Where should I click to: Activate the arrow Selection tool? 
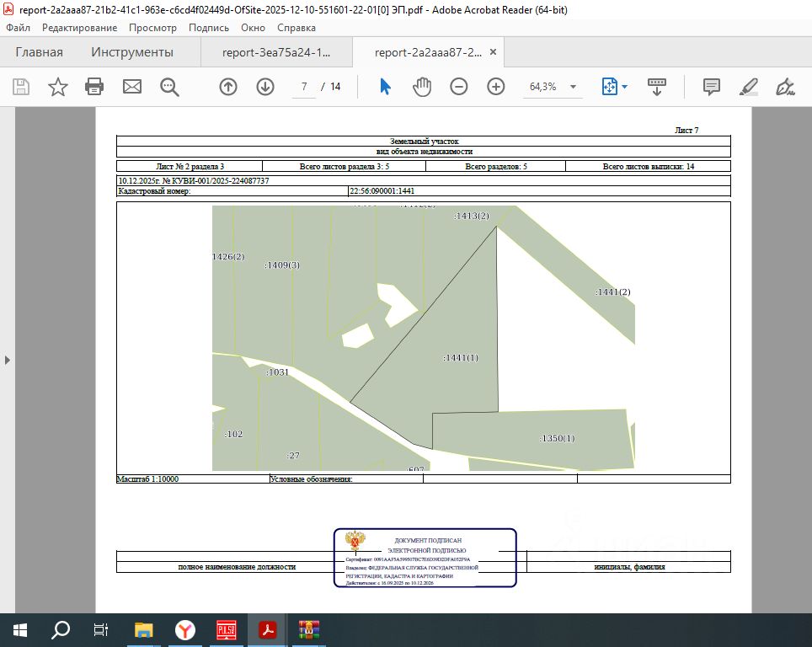[385, 87]
